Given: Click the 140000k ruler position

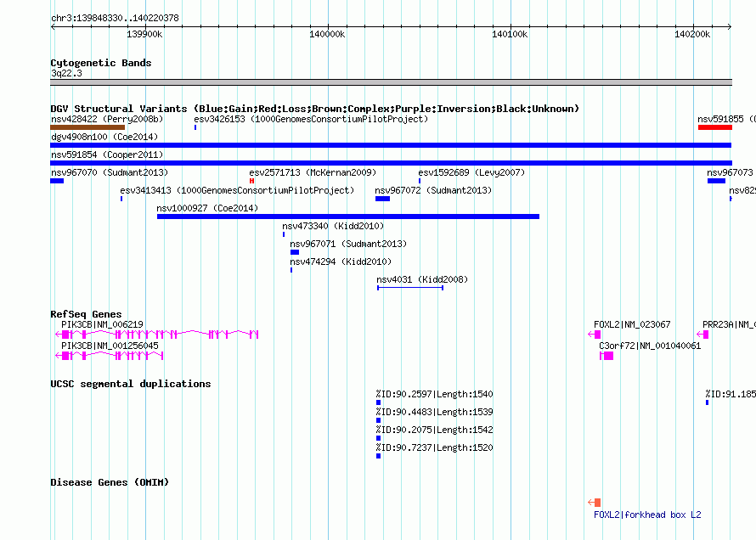Looking at the screenshot, I should coord(327,34).
